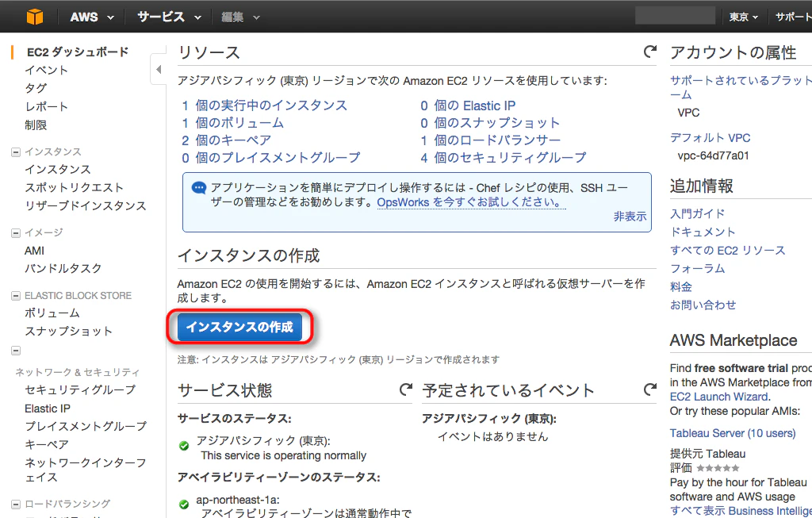
Task: Open the 東京 region dropdown
Action: (x=744, y=17)
